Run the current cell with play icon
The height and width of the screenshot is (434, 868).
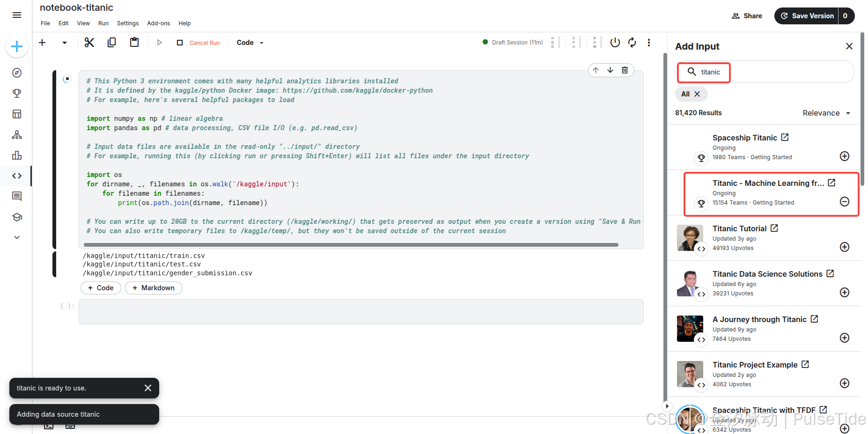[159, 43]
